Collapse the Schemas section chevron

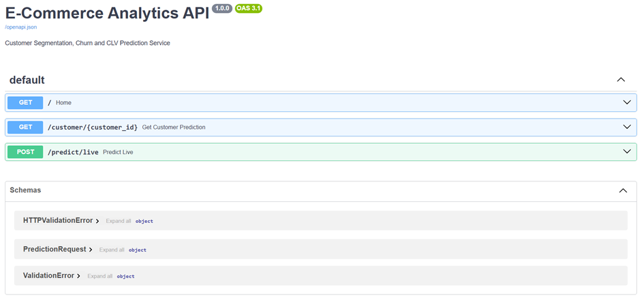click(622, 191)
